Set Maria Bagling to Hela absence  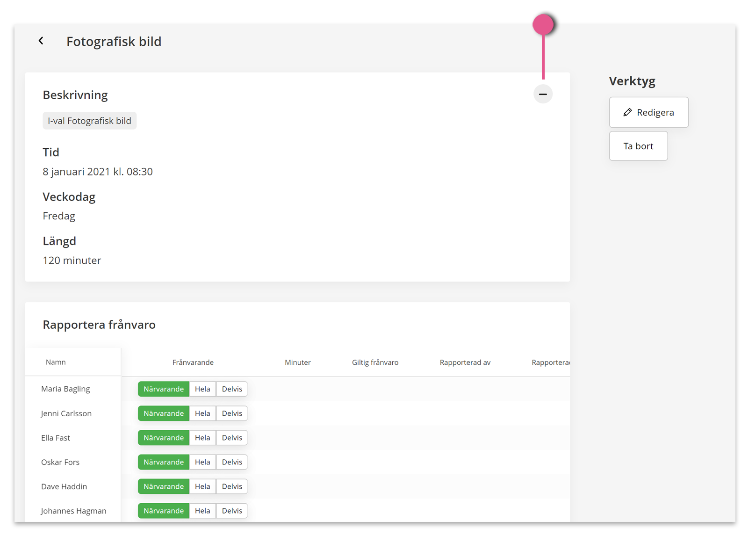[202, 389]
